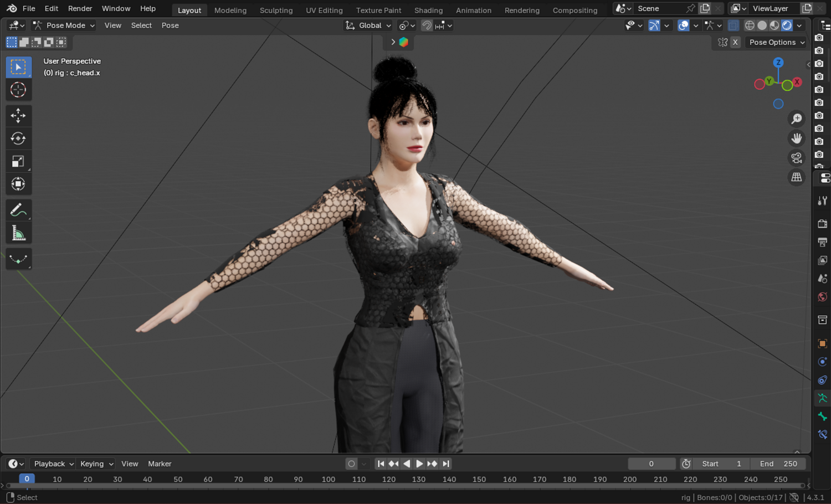The width and height of the screenshot is (831, 504).
Task: Open the Object properties tab (orange square)
Action: pyautogui.click(x=823, y=343)
